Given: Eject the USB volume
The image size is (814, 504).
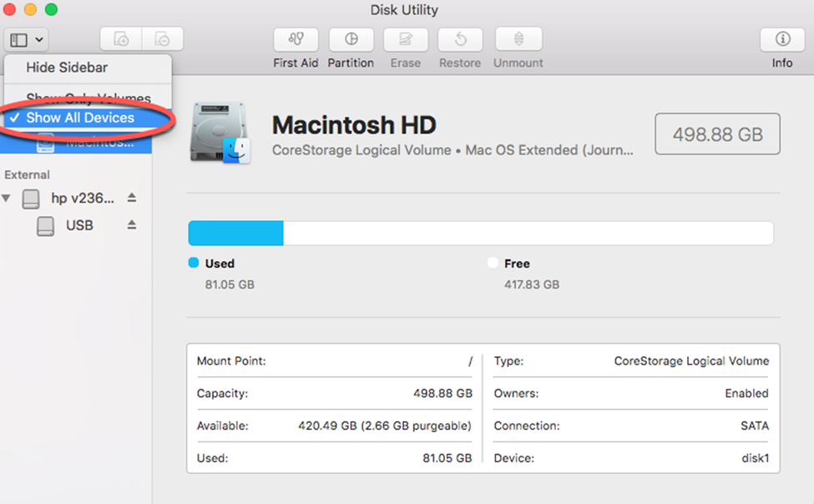Looking at the screenshot, I should point(131,225).
